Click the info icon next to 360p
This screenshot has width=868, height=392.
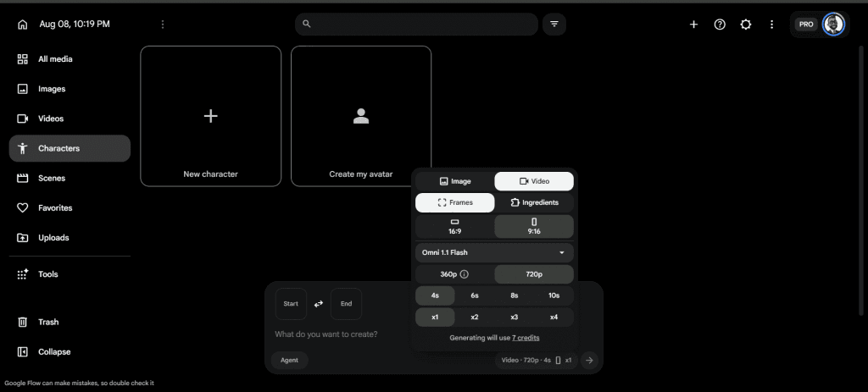465,274
